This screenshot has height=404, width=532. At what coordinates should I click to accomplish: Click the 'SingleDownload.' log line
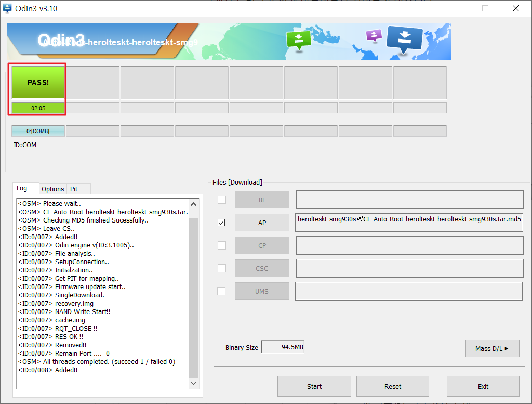pos(61,295)
